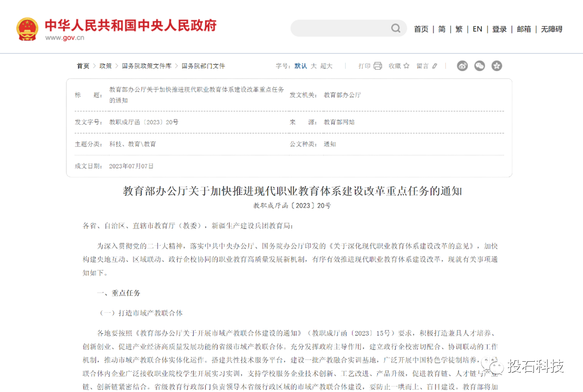The height and width of the screenshot is (392, 583).
Task: Click into the search input field
Action: click(x=340, y=28)
